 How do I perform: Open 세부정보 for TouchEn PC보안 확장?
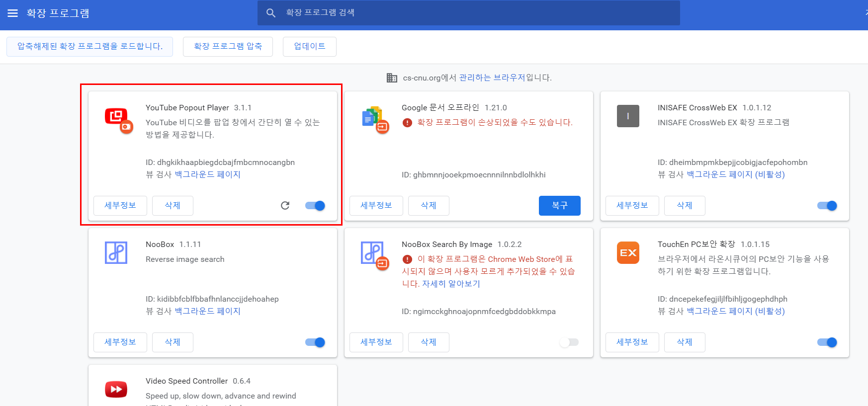tap(632, 342)
